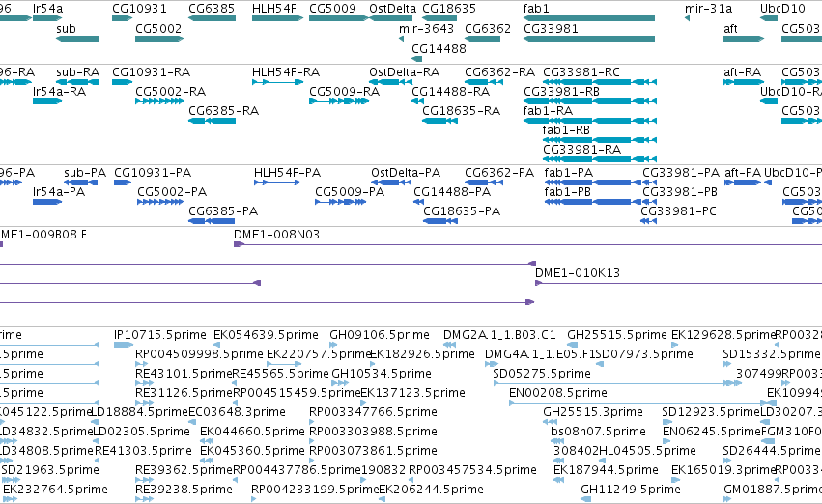Viewport: 822px width, 504px height.
Task: Select the OstDelta gene label
Action: click(x=393, y=9)
